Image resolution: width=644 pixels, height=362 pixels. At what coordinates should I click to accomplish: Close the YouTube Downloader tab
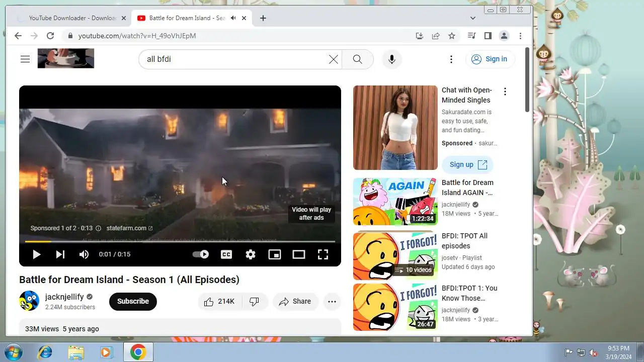(x=124, y=18)
